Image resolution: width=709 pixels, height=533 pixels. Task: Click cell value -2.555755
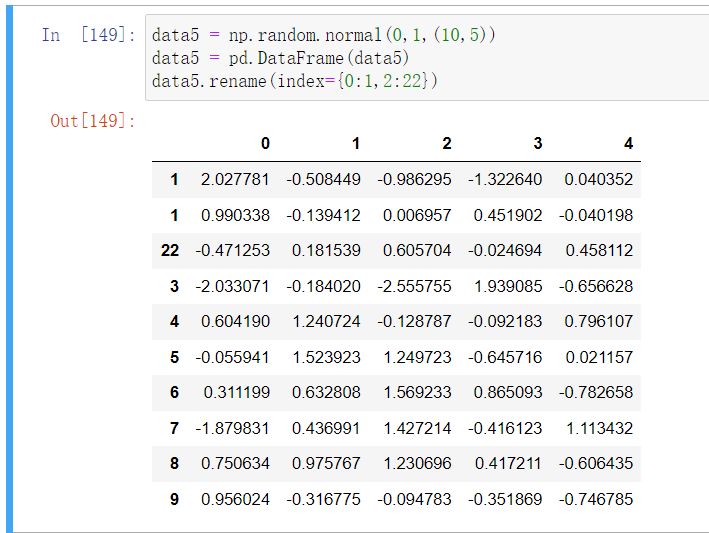coord(414,286)
